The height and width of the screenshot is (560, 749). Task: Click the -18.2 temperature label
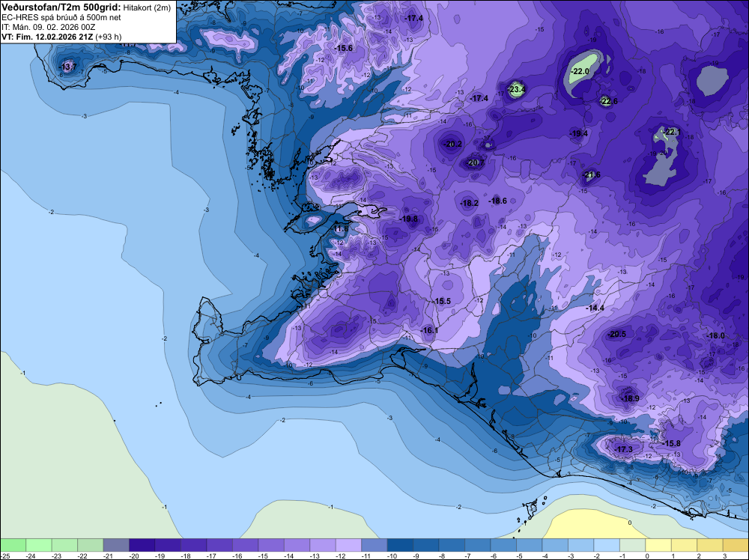pyautogui.click(x=470, y=204)
